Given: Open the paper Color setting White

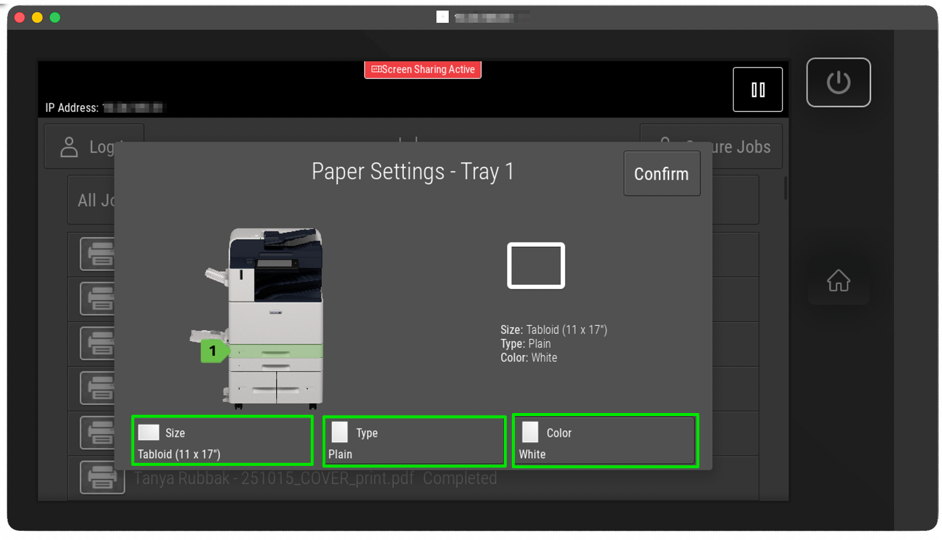Looking at the screenshot, I should pyautogui.click(x=606, y=440).
